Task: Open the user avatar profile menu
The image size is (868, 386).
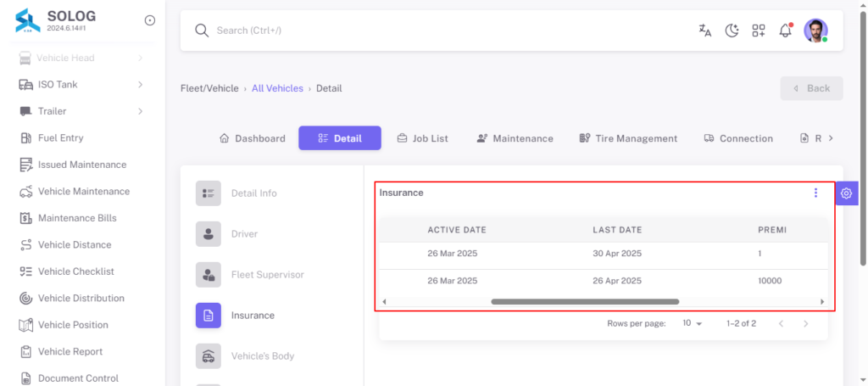Action: click(x=815, y=31)
